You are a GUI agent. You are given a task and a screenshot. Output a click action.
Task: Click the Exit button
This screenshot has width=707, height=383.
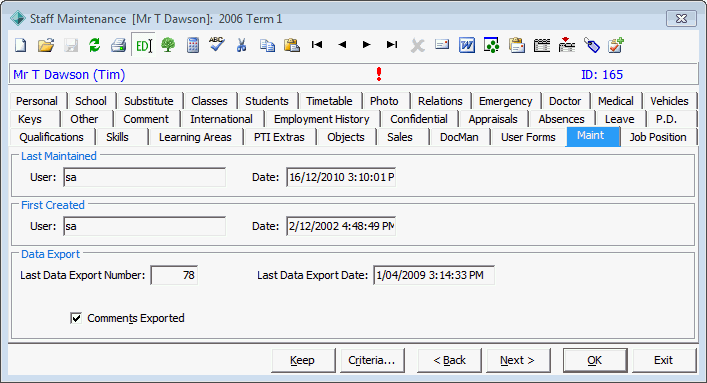coord(664,360)
